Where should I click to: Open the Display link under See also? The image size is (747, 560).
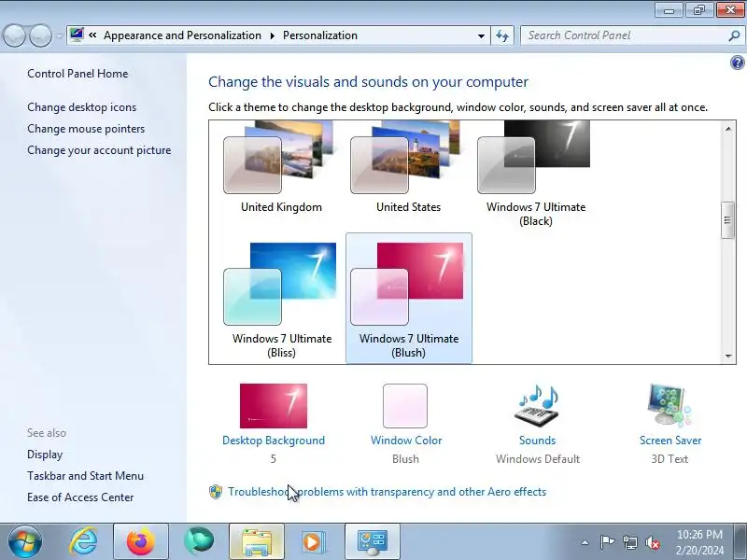tap(45, 455)
